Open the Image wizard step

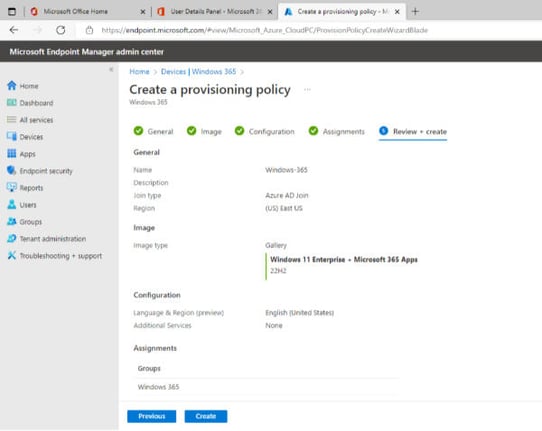pos(204,131)
